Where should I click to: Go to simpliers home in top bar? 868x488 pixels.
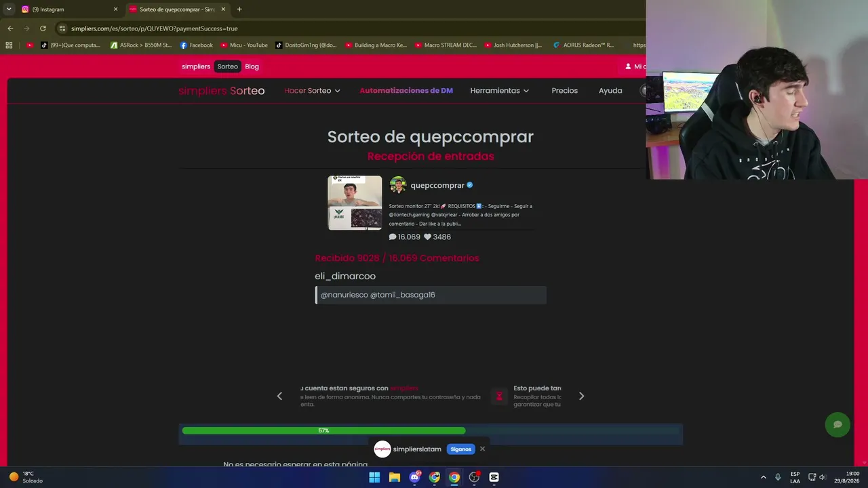click(x=196, y=66)
